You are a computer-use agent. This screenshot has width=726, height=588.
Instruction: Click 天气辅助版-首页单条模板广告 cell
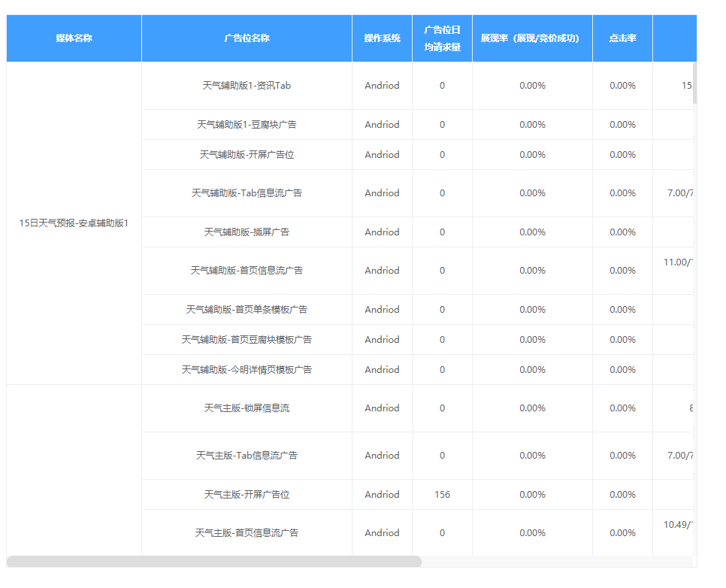(x=246, y=309)
